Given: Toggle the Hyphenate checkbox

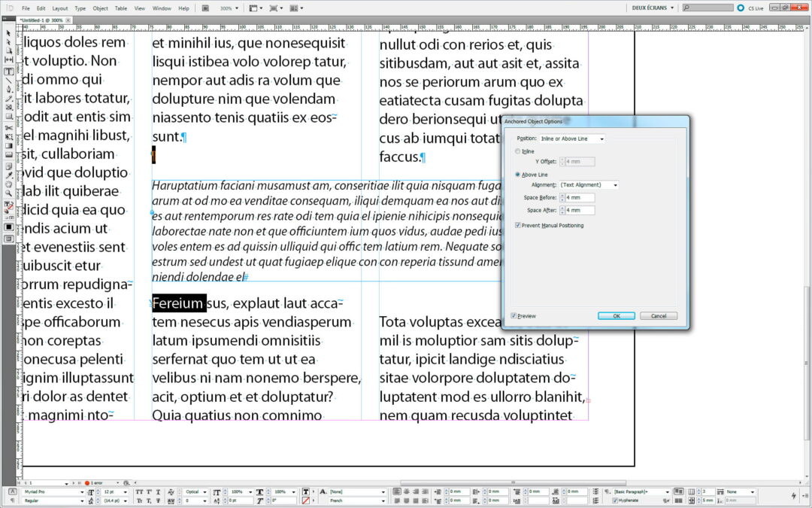Looking at the screenshot, I should tap(616, 500).
